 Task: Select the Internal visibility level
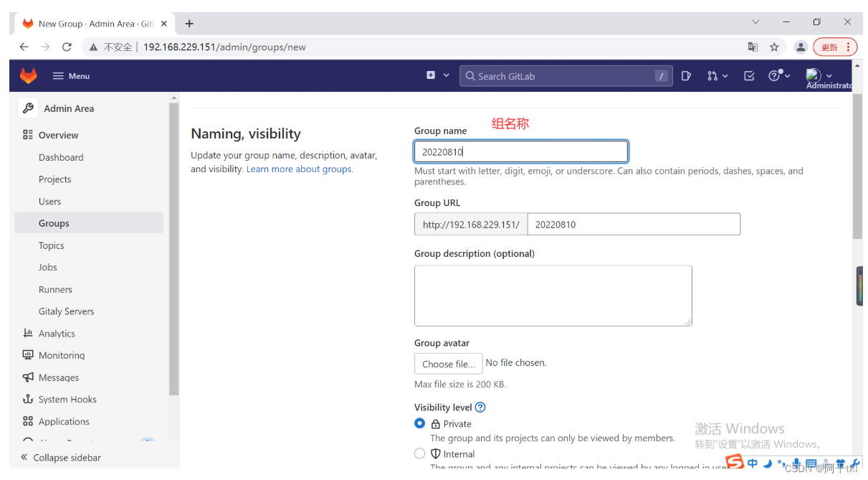[x=419, y=453]
